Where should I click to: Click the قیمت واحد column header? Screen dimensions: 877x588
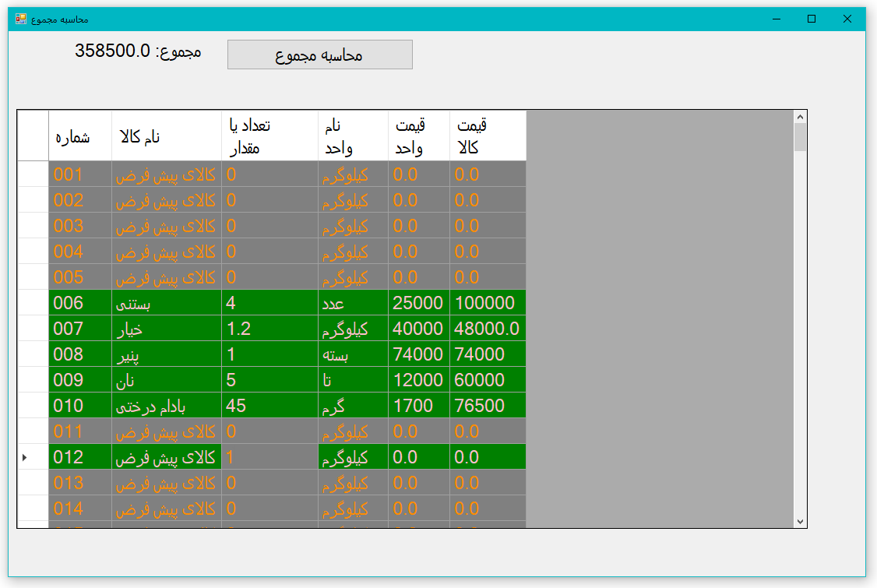point(419,136)
